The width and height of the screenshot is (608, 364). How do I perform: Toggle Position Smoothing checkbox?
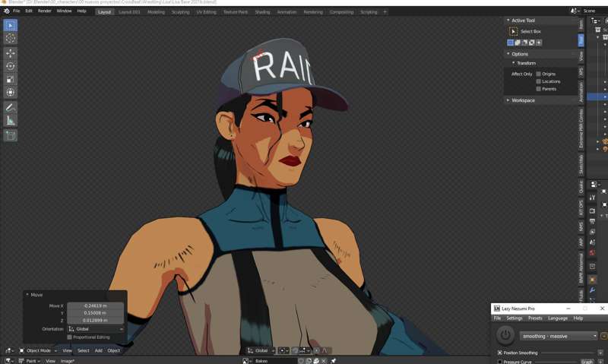tap(500, 353)
